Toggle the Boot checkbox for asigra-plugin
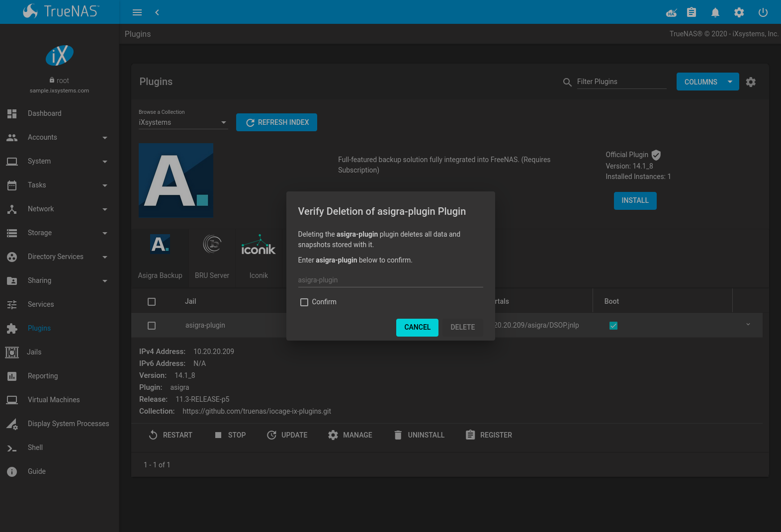This screenshot has height=532, width=781. pyautogui.click(x=613, y=326)
